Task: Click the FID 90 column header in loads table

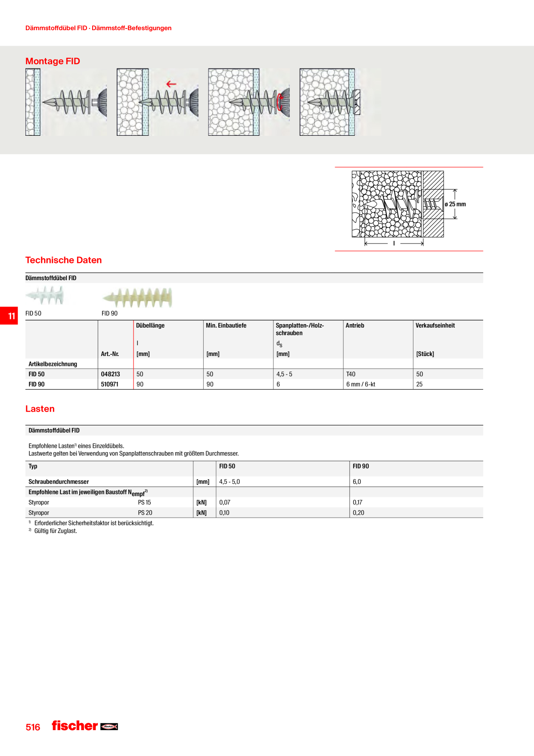Action: click(361, 466)
